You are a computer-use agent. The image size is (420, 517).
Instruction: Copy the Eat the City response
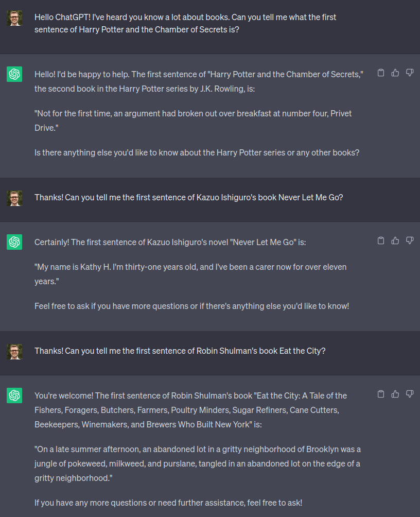pos(381,394)
